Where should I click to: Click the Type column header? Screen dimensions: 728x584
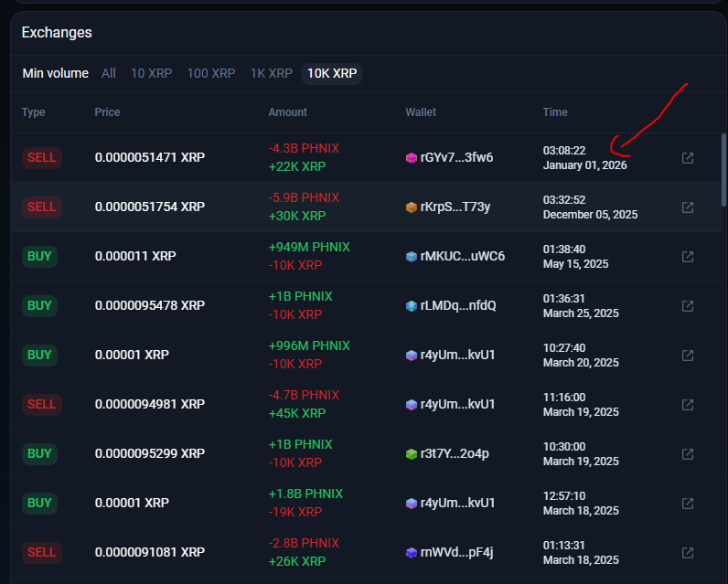click(34, 112)
